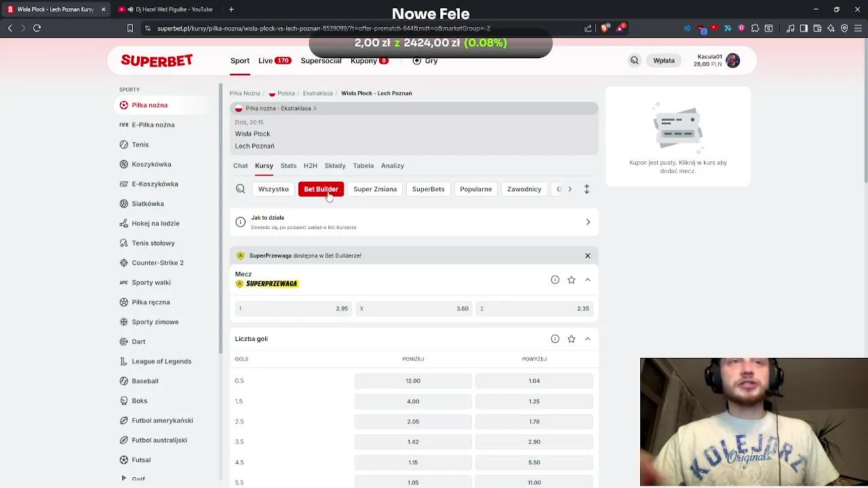Image resolution: width=868 pixels, height=488 pixels.
Task: Switch to Chat tab
Action: pyautogui.click(x=241, y=165)
